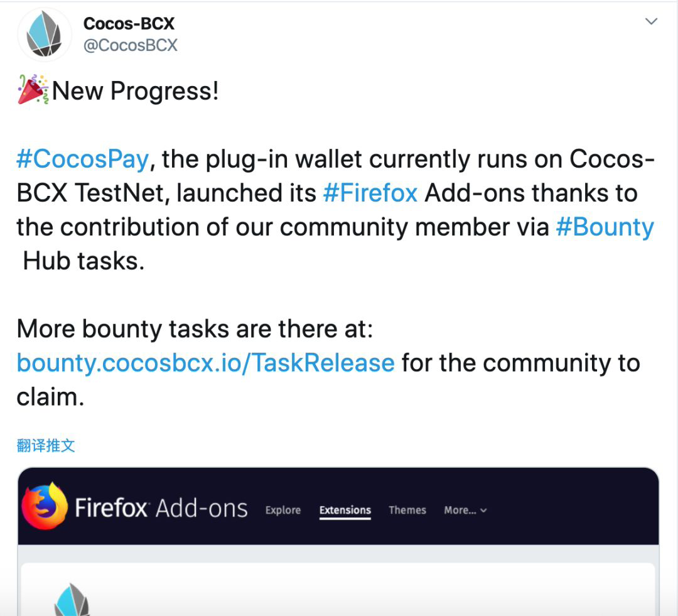
Task: Open the Explore tab
Action: [283, 511]
